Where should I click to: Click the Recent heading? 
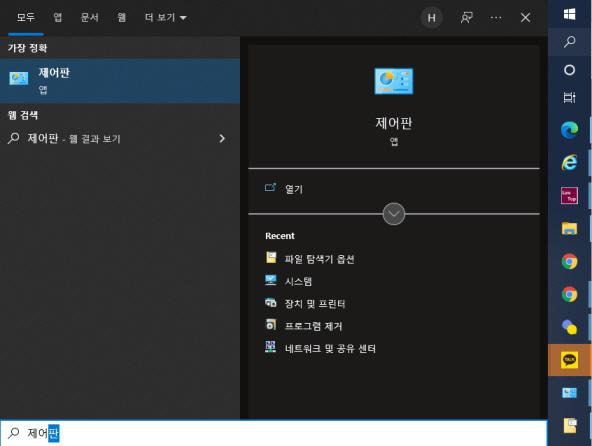click(280, 236)
